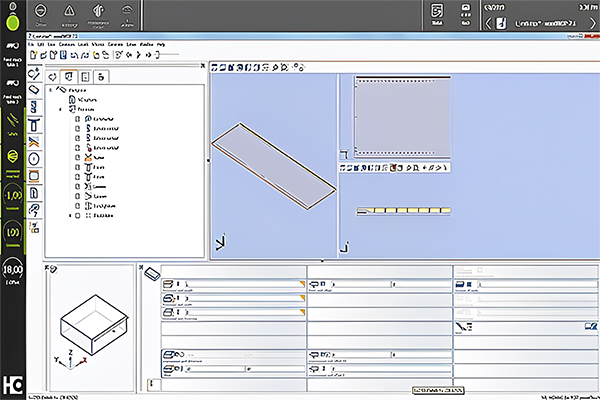
Task: Click the first icon in main toolbar below menu
Action: pyautogui.click(x=34, y=55)
